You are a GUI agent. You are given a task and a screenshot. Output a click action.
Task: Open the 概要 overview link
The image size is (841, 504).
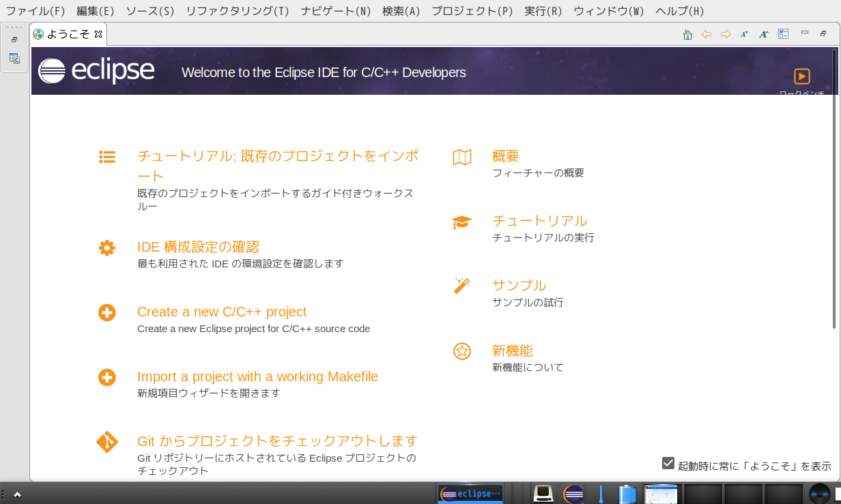506,156
